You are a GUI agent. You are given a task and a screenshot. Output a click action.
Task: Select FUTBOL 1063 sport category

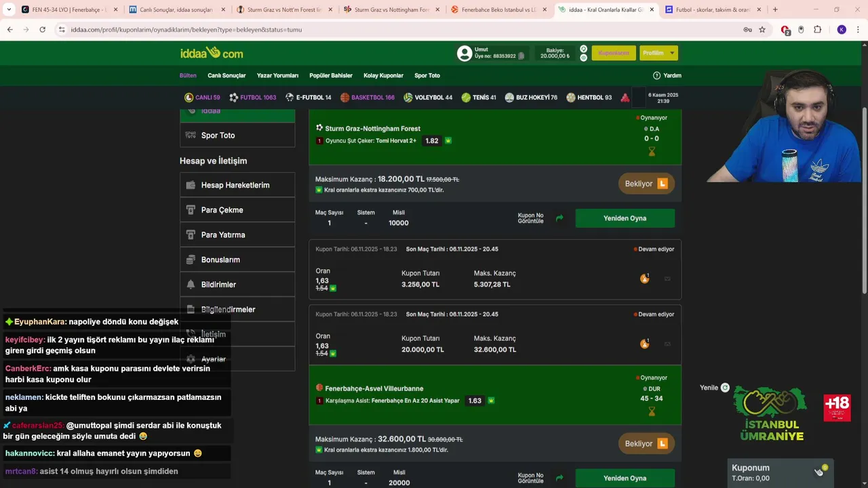click(x=252, y=98)
